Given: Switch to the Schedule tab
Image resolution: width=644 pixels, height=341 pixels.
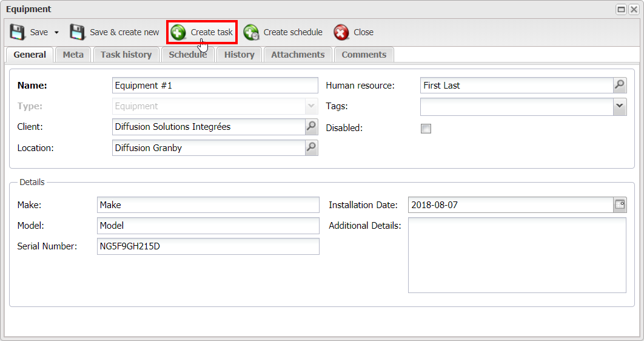Looking at the screenshot, I should pos(188,55).
